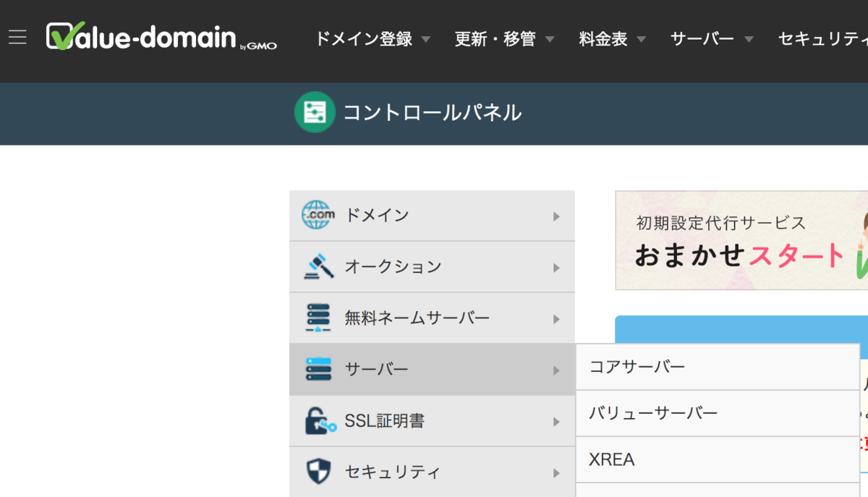Click the free name server icon

tap(318, 318)
